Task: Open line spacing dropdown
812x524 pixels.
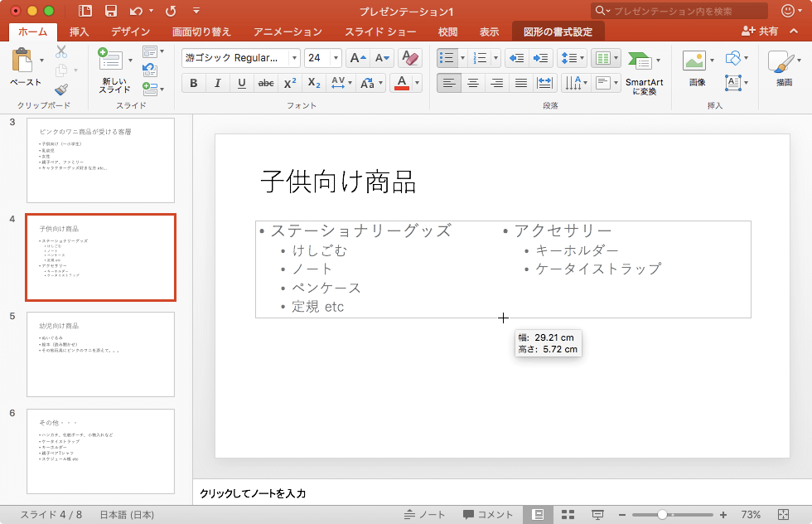Action: [573, 58]
